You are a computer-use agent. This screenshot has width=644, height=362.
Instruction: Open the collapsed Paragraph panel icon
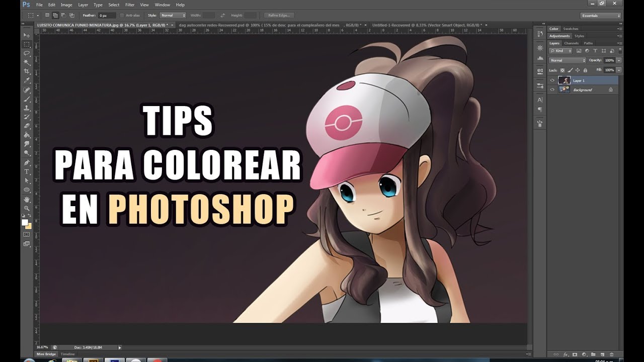coord(540,109)
